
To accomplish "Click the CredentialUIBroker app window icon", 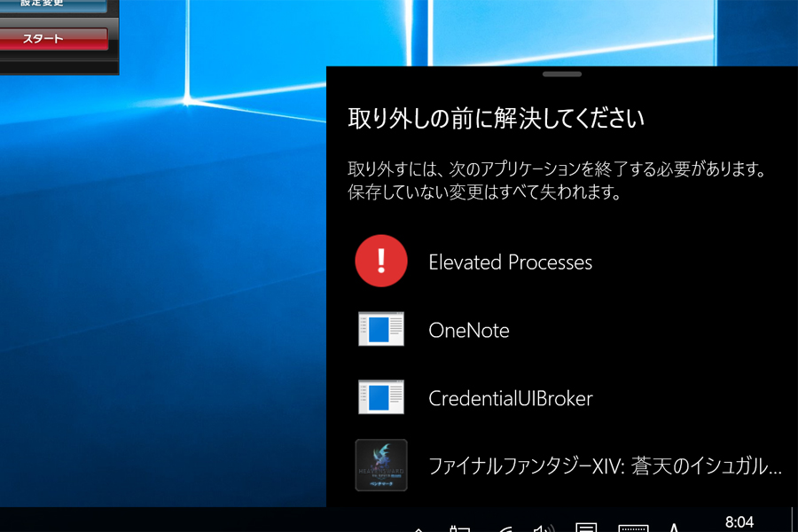I will (x=381, y=397).
